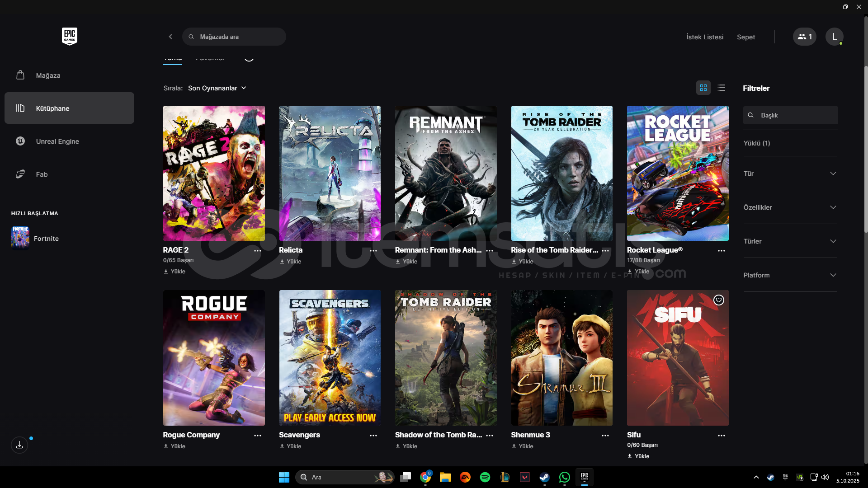The width and height of the screenshot is (868, 488).
Task: Click the Epic Games logo
Action: (x=69, y=36)
